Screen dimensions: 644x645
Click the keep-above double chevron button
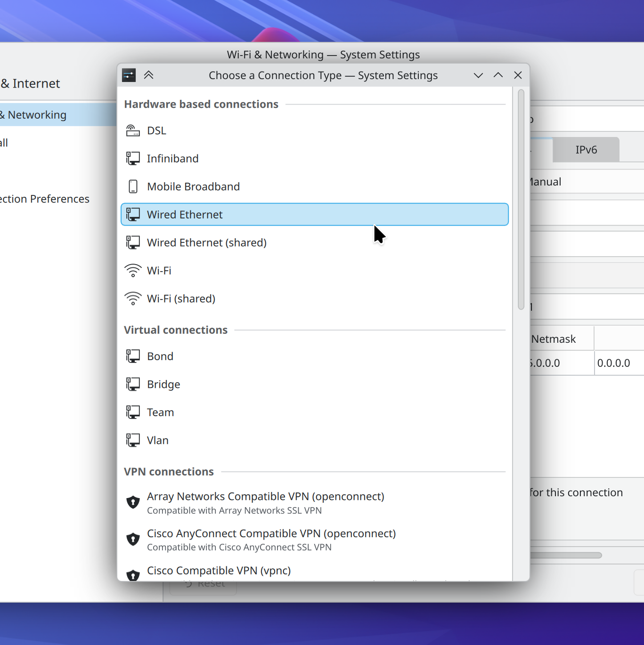149,75
